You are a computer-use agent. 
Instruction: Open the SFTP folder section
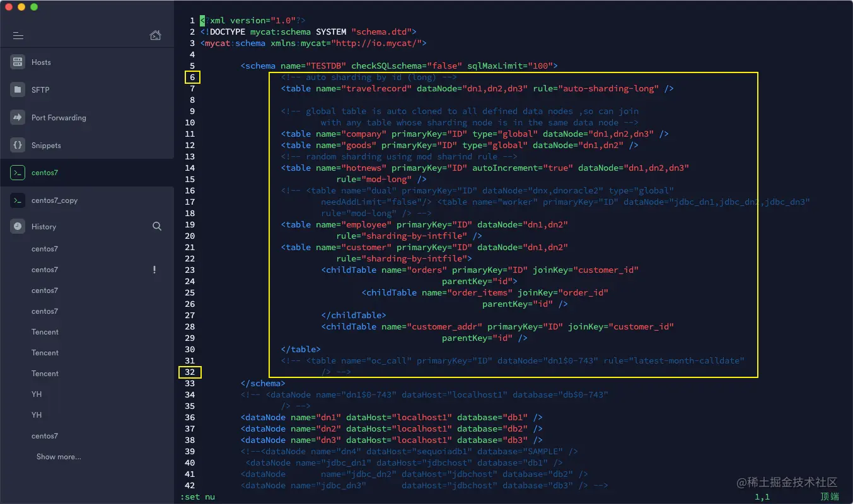coord(87,90)
